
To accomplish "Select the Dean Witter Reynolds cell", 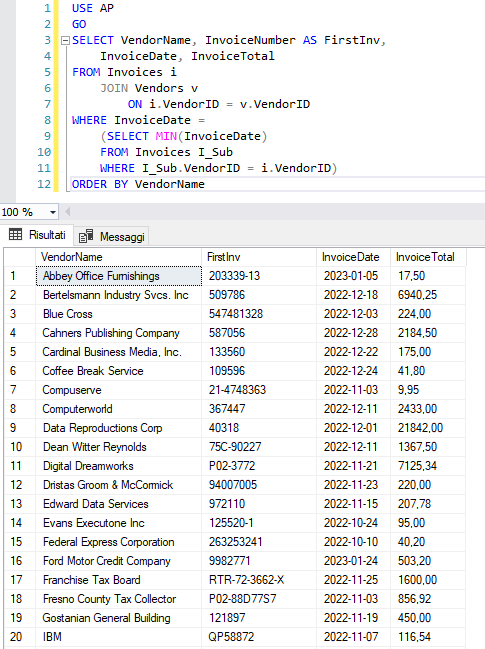I will point(119,447).
